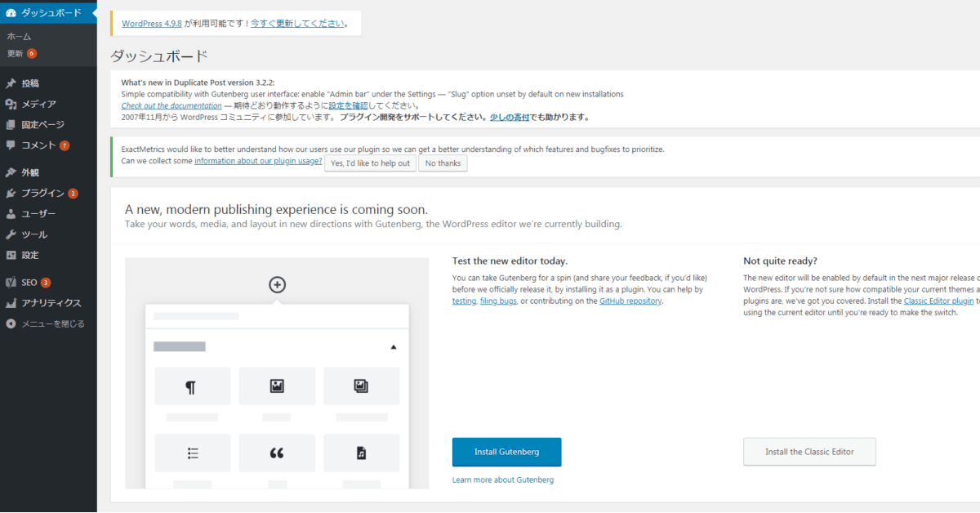Click the wrench icon beside ツール
Viewport: 980px width, 513px height.
[11, 234]
